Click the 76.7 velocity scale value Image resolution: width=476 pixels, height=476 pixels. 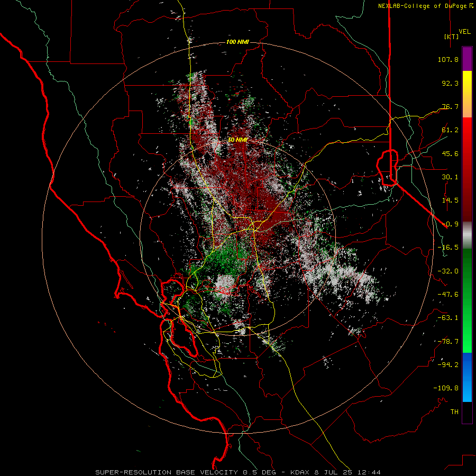450,106
